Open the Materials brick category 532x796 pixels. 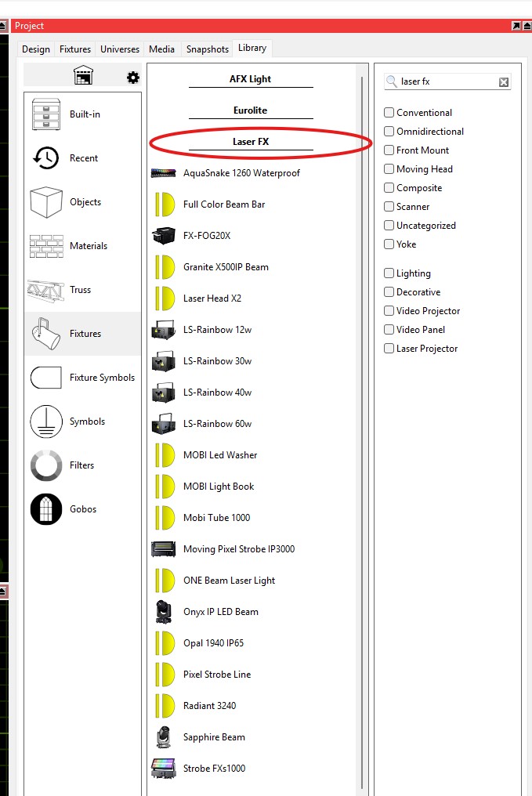pyautogui.click(x=83, y=246)
